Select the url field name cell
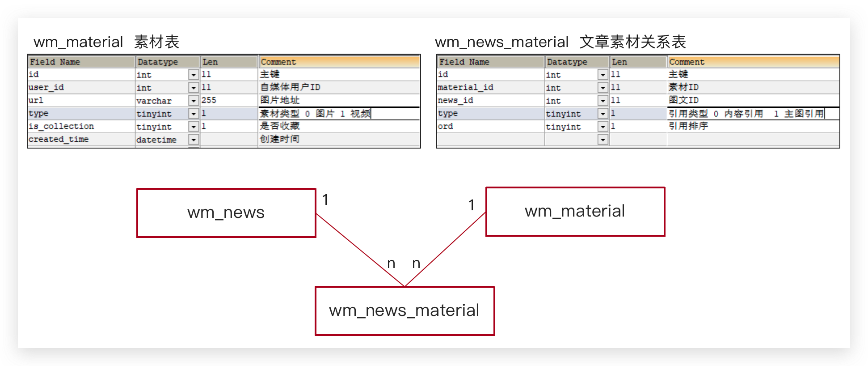Screen dimensions: 868x366 tap(81, 100)
